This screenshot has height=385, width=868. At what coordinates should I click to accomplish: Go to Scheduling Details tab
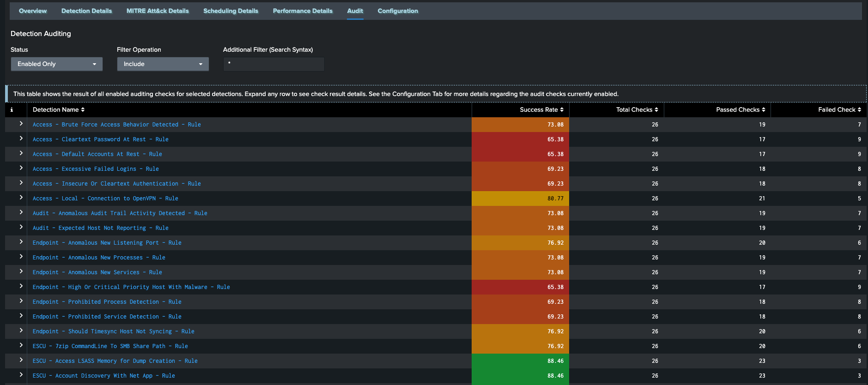(x=231, y=11)
